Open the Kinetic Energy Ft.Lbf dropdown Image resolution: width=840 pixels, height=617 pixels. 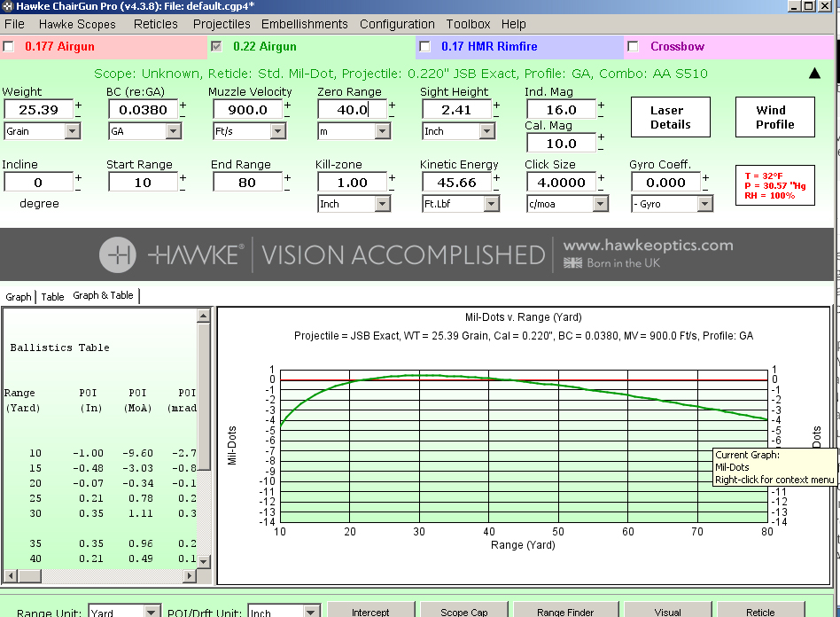pyautogui.click(x=491, y=204)
